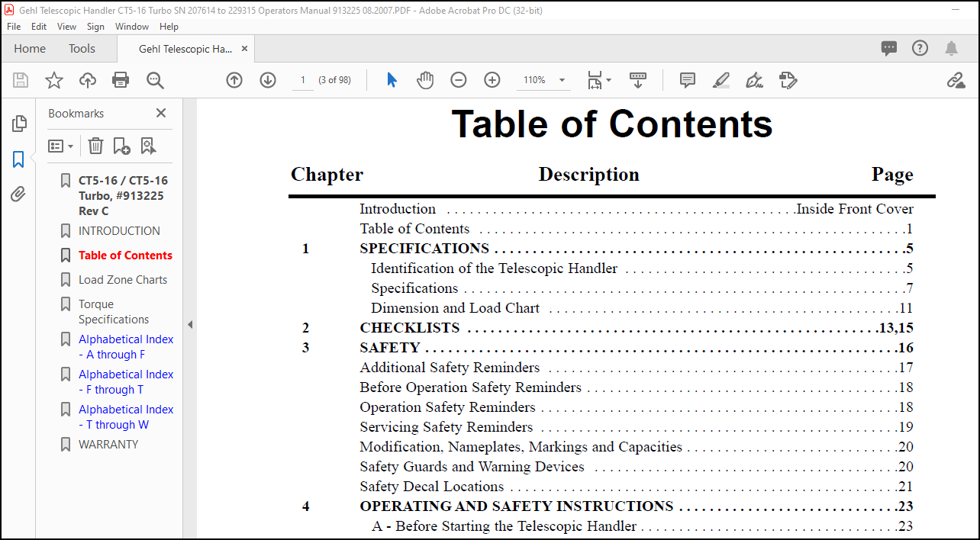Viewport: 980px width, 540px height.
Task: Select the arrow Selection tool
Action: (x=392, y=80)
